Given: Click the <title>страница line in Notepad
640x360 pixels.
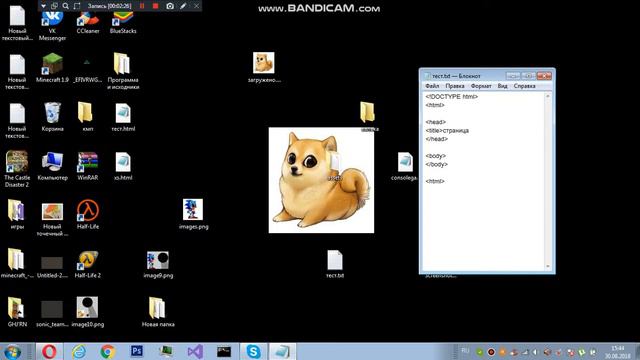Looking at the screenshot, I should (447, 131).
